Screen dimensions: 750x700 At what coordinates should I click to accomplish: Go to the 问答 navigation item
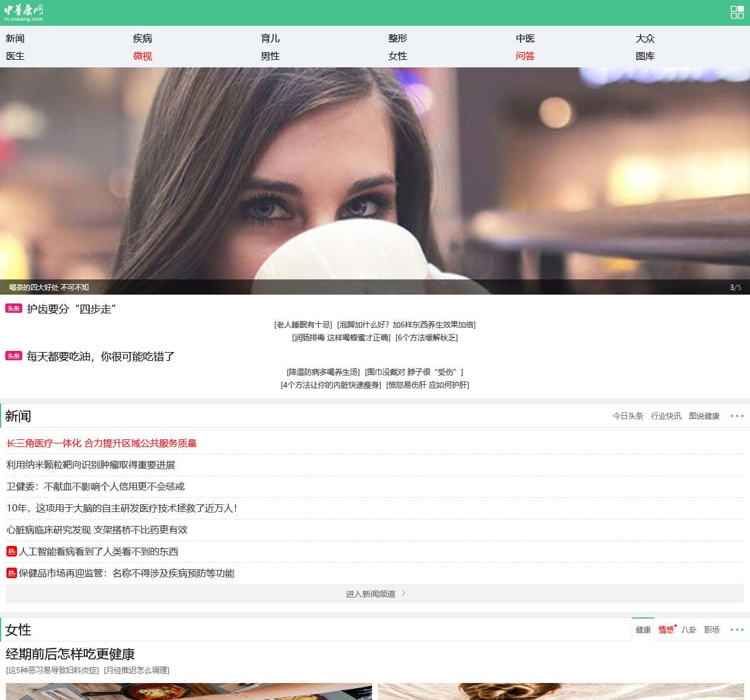coord(525,56)
